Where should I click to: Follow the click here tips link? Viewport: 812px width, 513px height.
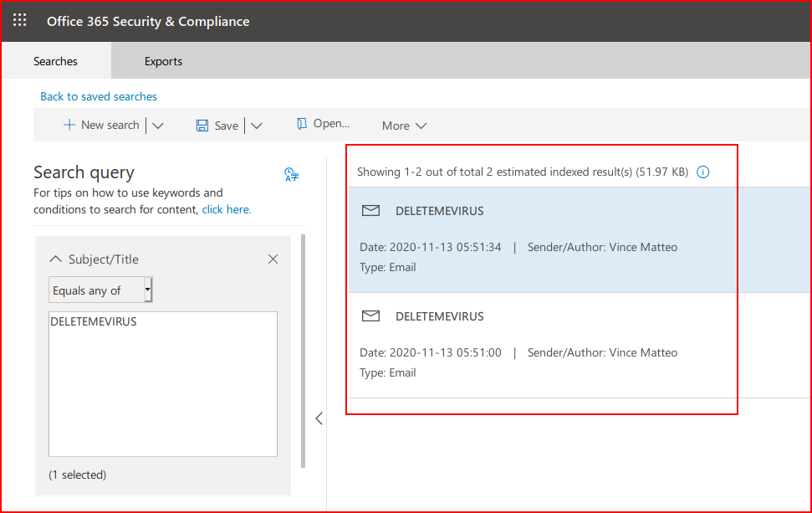tap(227, 209)
